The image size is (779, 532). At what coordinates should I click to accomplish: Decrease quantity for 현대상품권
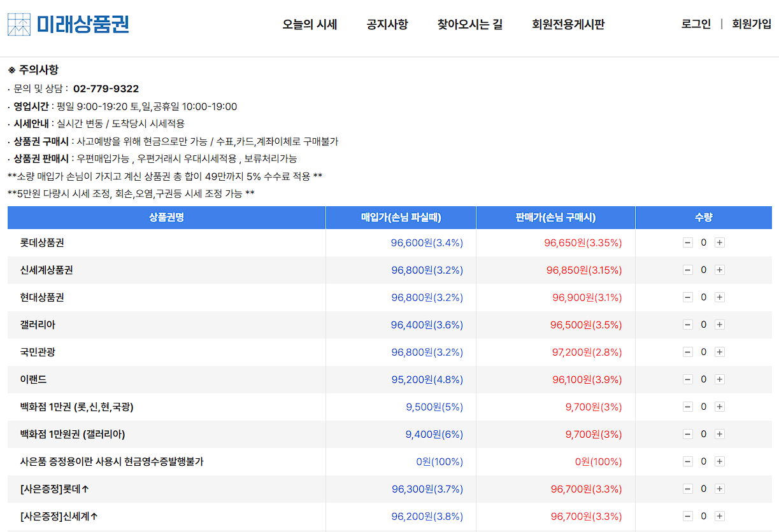(x=687, y=297)
